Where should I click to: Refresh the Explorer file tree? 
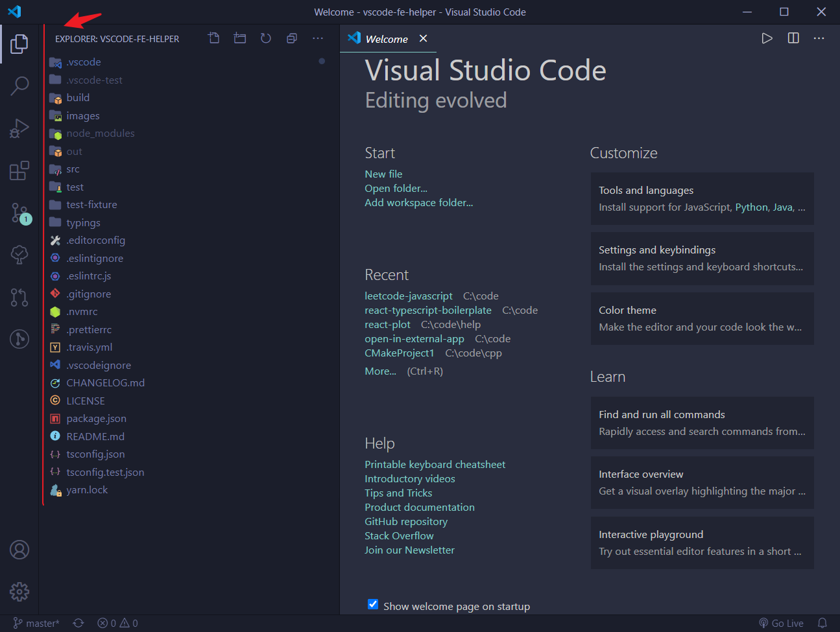[265, 38]
